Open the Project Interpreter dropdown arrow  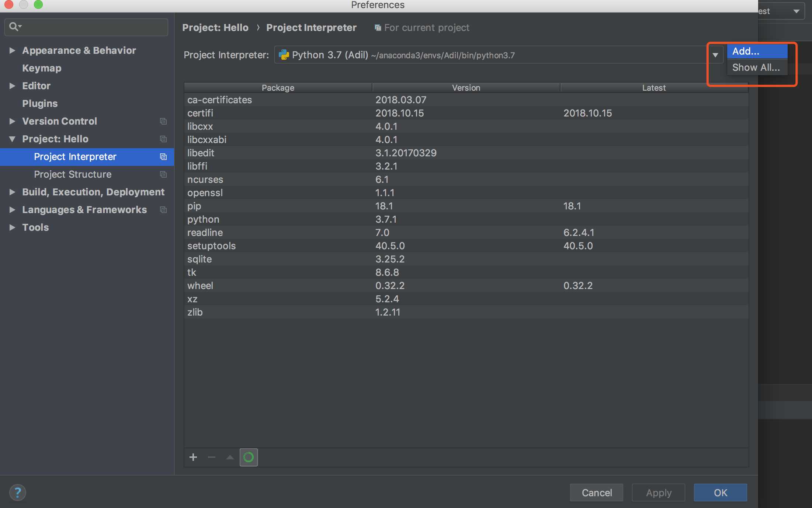coord(715,55)
